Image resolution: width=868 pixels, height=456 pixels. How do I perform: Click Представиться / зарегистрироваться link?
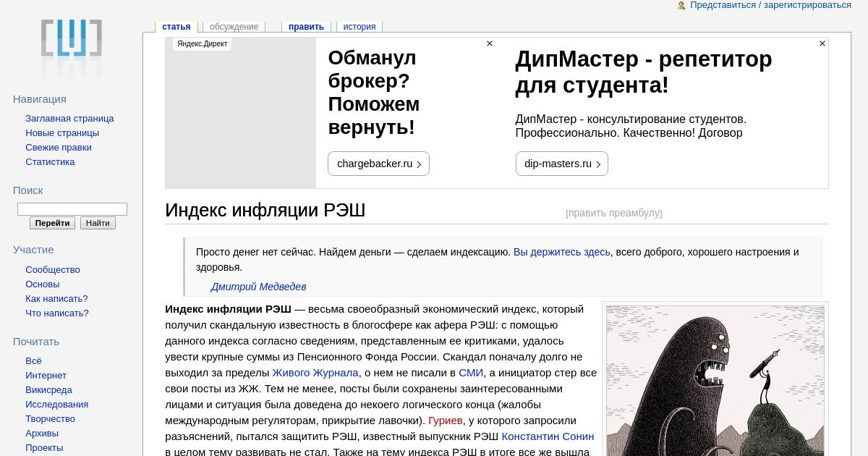pyautogui.click(x=770, y=5)
